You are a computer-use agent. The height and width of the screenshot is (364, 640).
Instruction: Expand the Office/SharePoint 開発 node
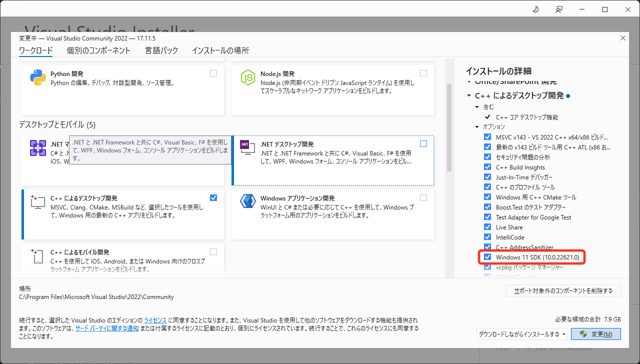[469, 81]
